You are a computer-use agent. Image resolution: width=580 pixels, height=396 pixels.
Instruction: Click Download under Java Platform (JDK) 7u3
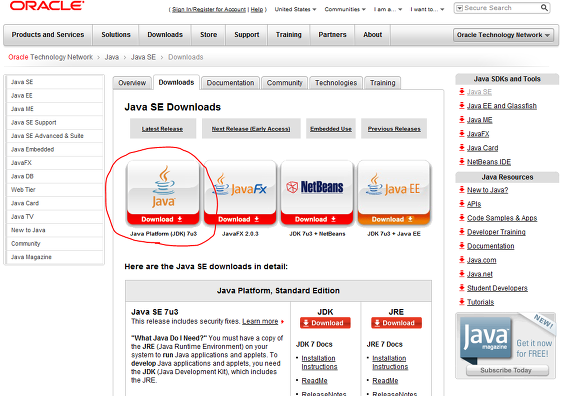pyautogui.click(x=163, y=219)
